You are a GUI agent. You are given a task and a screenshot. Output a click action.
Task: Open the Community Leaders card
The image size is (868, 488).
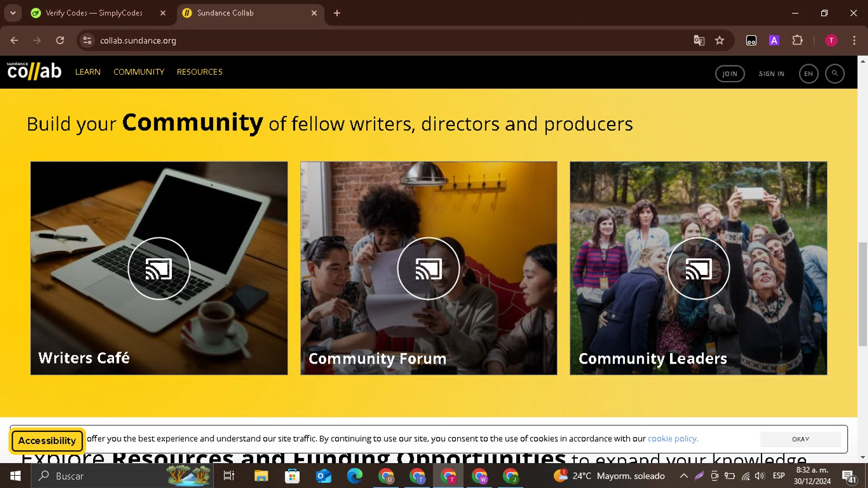coord(698,268)
